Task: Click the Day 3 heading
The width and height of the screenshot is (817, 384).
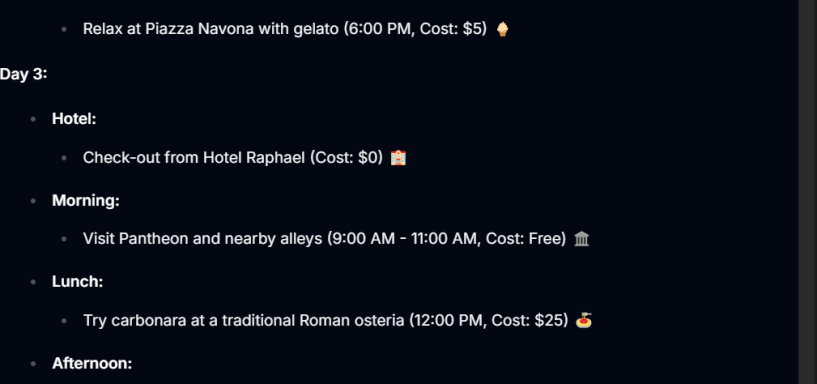Action: pyautogui.click(x=23, y=74)
